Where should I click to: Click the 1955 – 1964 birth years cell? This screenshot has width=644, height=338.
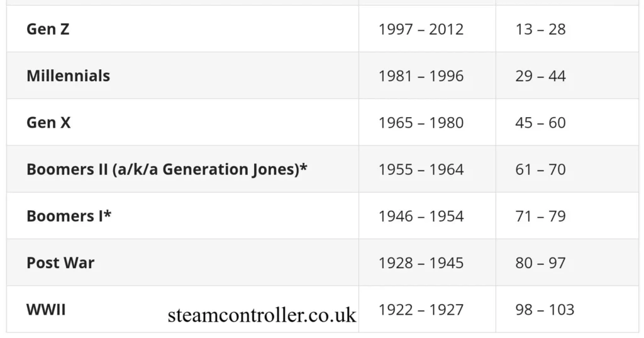pyautogui.click(x=421, y=169)
